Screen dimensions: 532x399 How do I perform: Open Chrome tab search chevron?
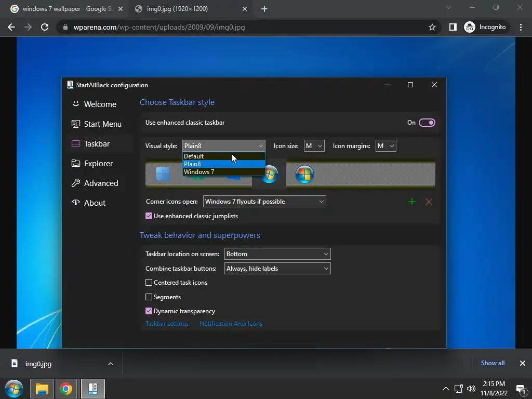tap(448, 7)
